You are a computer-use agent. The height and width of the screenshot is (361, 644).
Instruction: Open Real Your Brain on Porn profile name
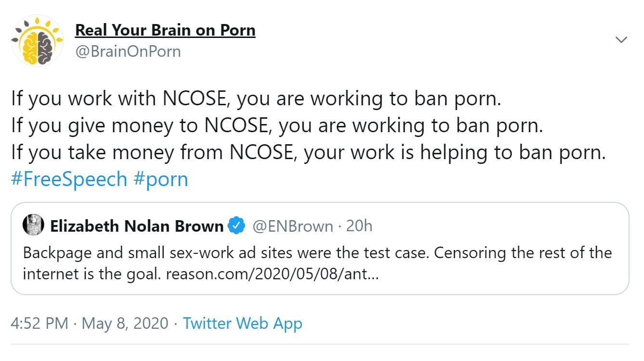click(x=165, y=30)
